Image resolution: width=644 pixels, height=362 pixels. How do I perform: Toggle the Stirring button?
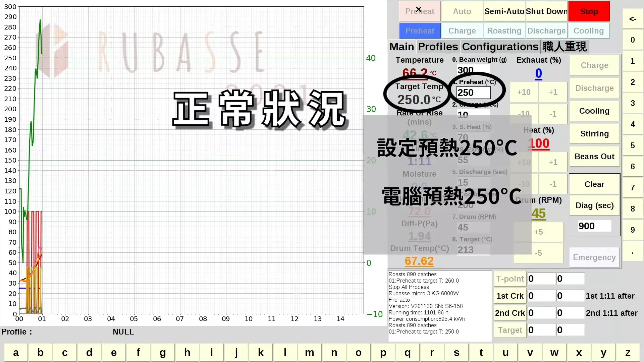click(594, 134)
